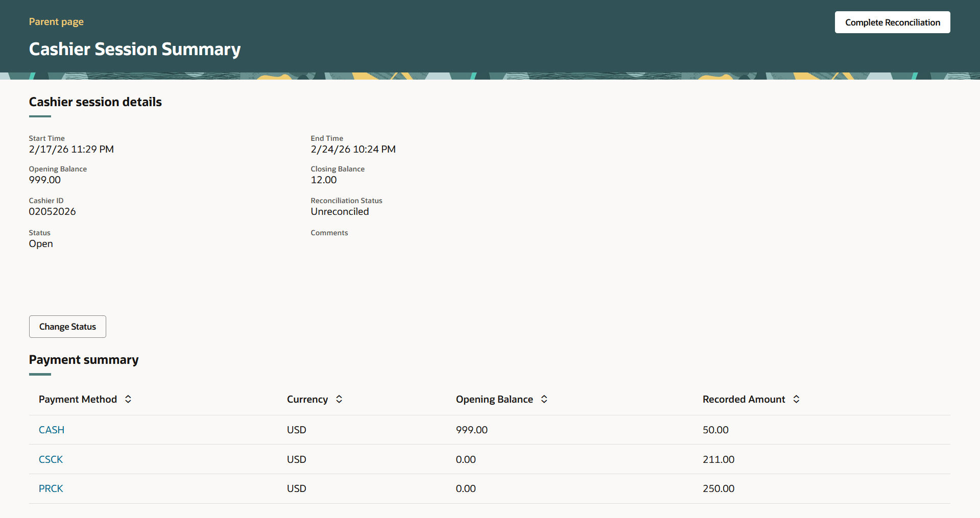Sort by Opening Balance column icon
The width and height of the screenshot is (980, 518).
click(x=544, y=399)
